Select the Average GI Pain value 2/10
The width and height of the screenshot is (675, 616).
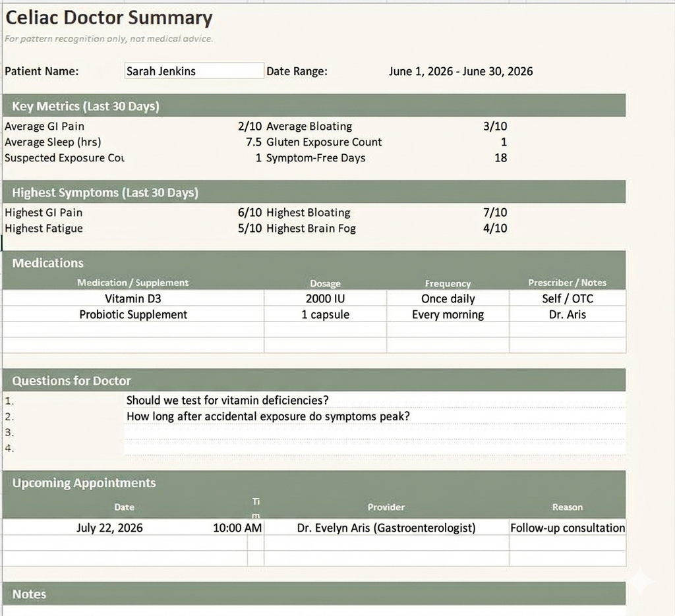click(x=250, y=126)
